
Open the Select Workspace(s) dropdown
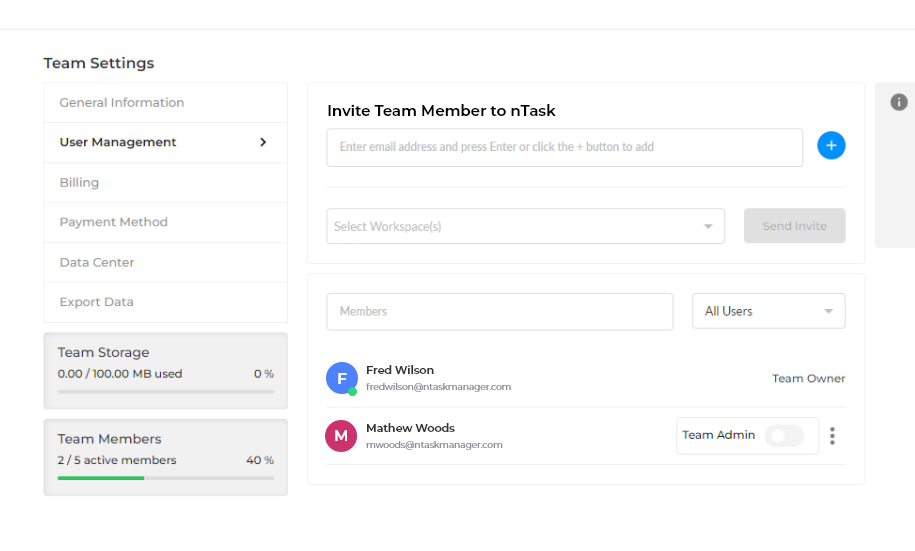click(525, 226)
